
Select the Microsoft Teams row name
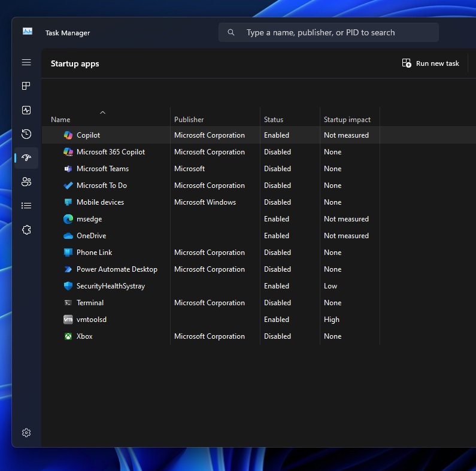[x=102, y=169]
